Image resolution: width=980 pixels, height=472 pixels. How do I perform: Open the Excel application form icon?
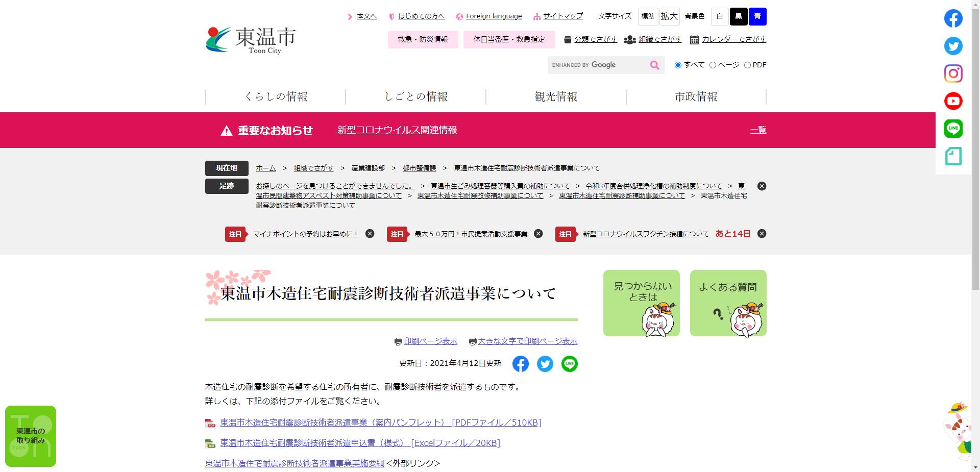[210, 443]
